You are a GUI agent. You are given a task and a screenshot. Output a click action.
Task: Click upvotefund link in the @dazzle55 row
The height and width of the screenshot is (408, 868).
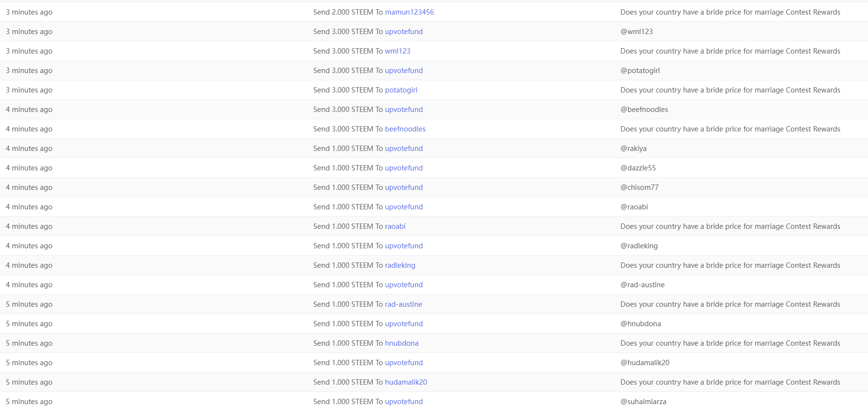404,168
